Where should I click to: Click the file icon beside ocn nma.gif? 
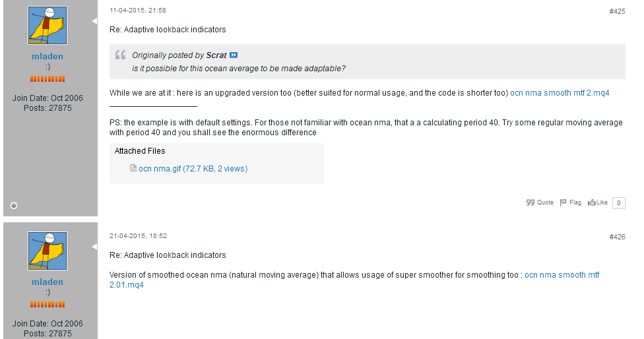pyautogui.click(x=133, y=169)
